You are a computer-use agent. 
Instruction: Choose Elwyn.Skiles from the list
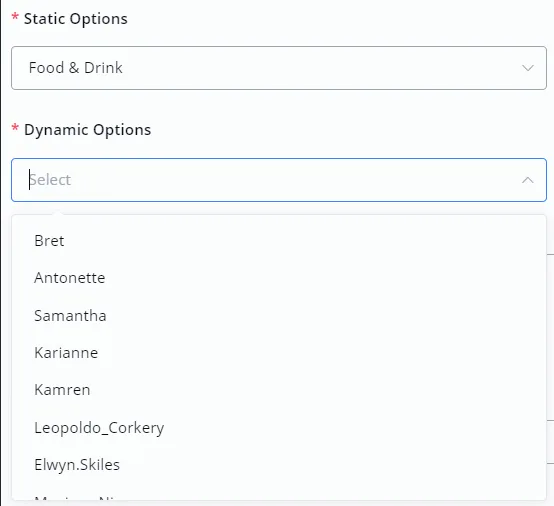pos(279,465)
